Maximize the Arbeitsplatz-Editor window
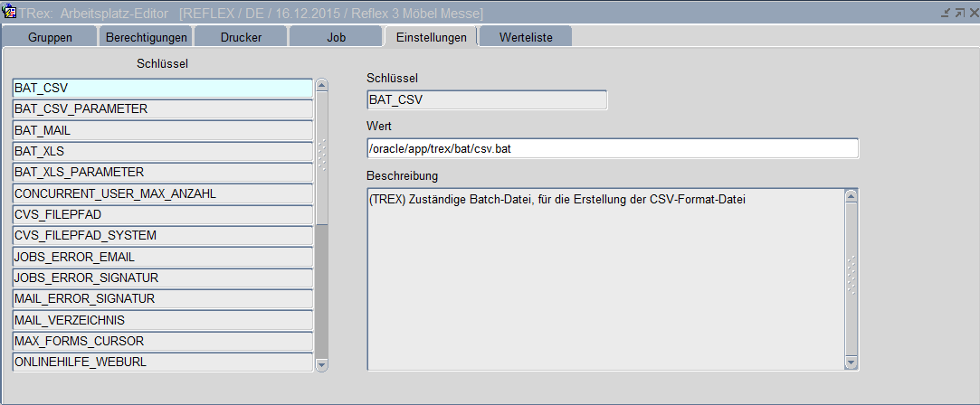The image size is (980, 405). (x=958, y=13)
